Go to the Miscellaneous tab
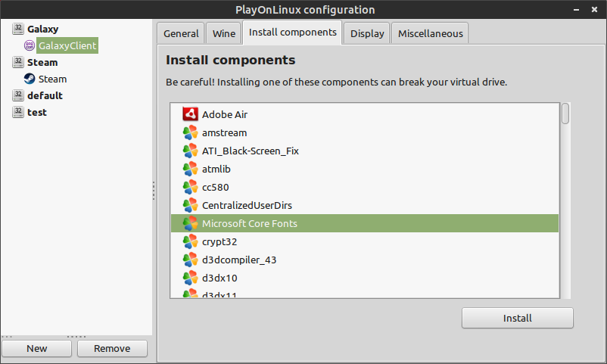The height and width of the screenshot is (364, 607). click(x=430, y=34)
